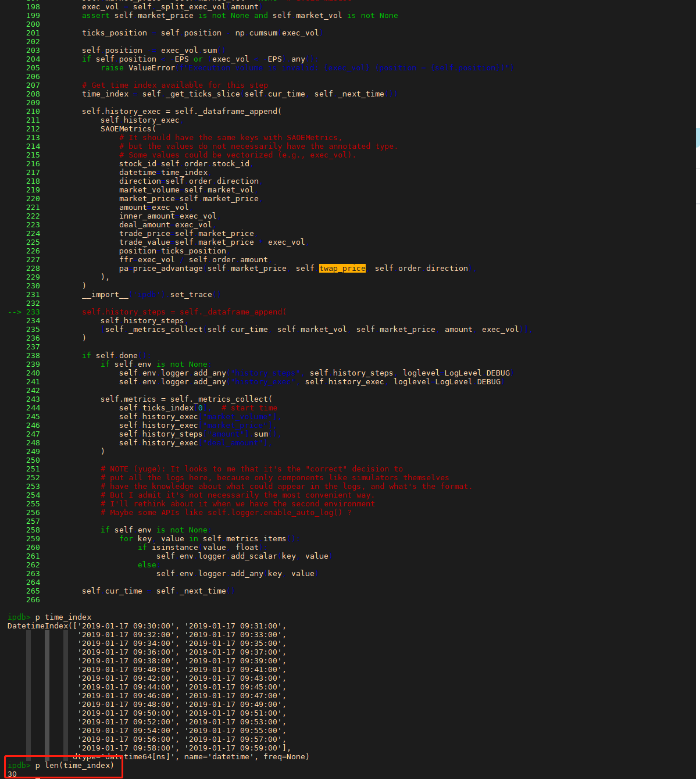Click the __import__ ipdb set_trace line
Screen dimensions: 700x779
pyautogui.click(x=151, y=295)
